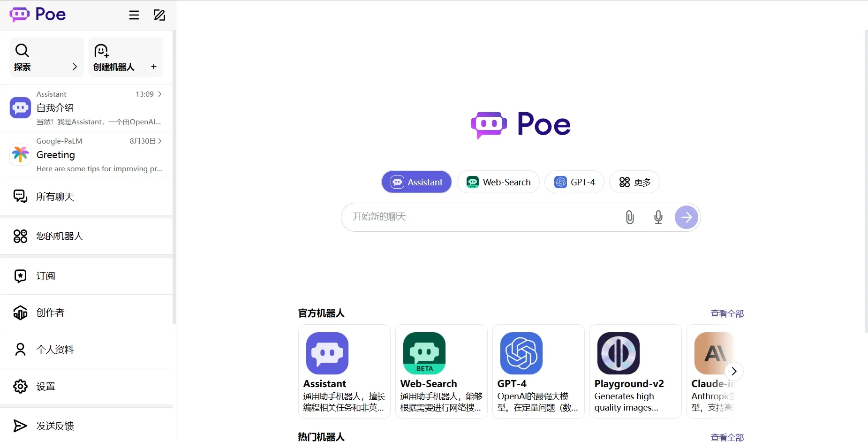The width and height of the screenshot is (868, 442).
Task: Click the sidebar vertical scrollbar
Action: pos(174,177)
